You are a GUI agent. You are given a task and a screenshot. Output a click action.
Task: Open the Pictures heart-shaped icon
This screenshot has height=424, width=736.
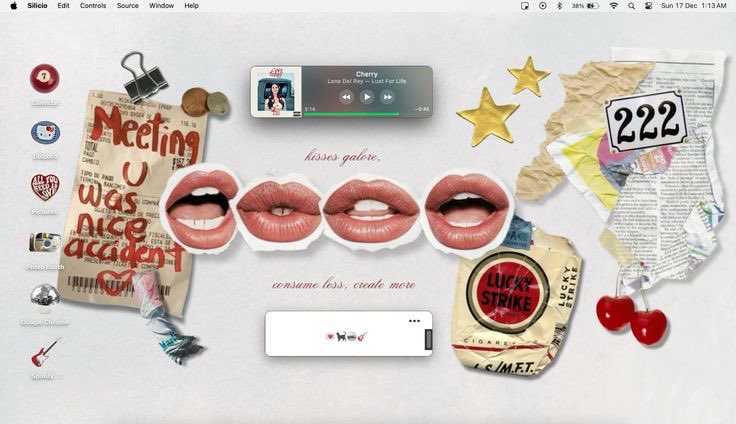(x=45, y=187)
